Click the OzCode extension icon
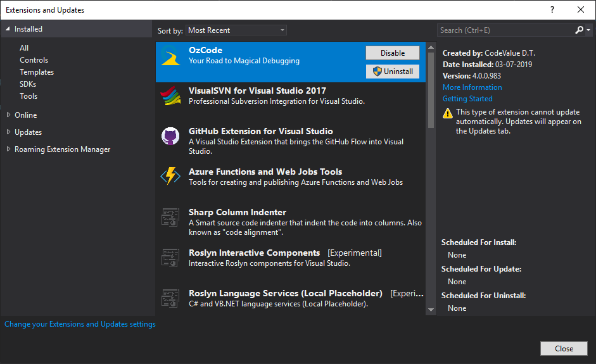Screen dimensions: 596x364 170,56
